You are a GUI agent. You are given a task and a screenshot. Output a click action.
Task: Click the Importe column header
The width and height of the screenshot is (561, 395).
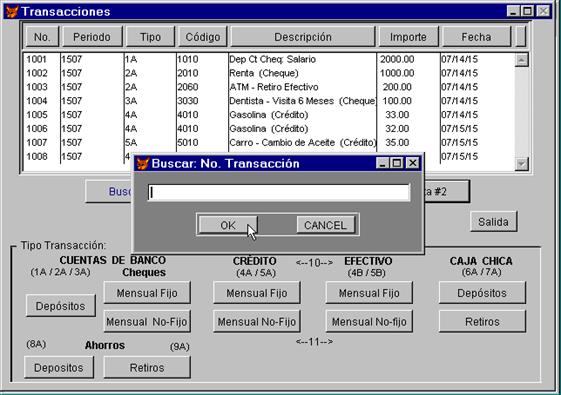click(x=408, y=37)
